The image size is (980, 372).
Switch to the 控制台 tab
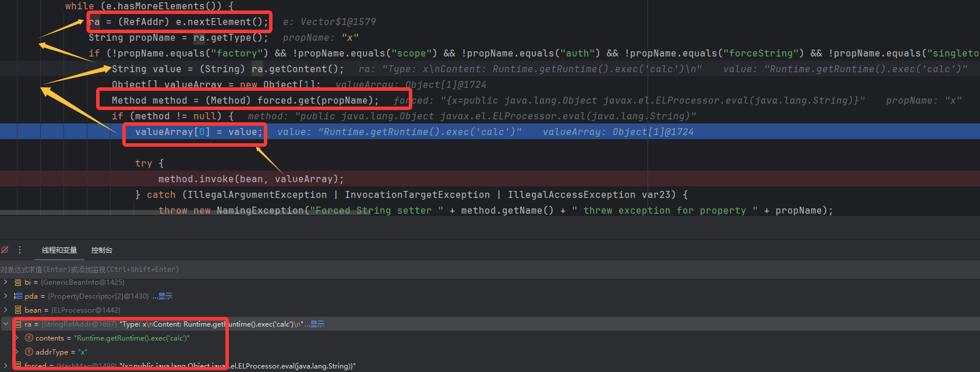click(101, 250)
